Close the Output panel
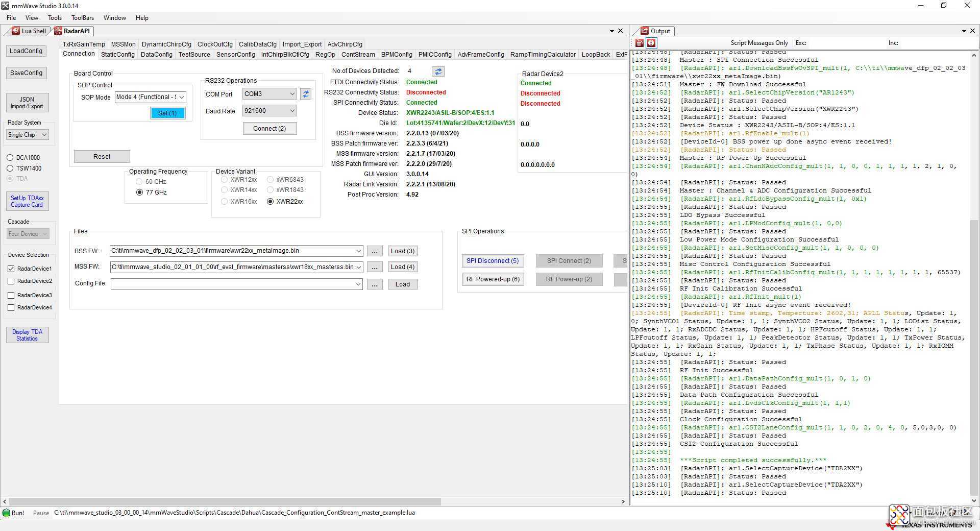 [x=973, y=31]
